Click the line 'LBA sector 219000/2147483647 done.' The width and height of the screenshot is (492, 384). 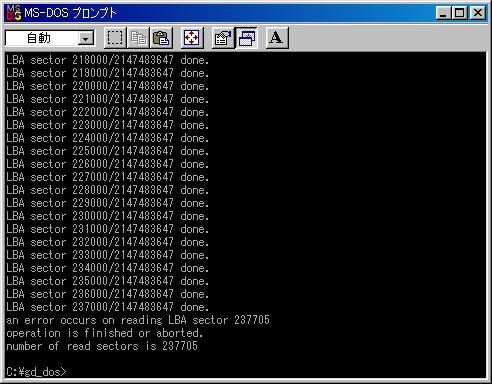107,73
